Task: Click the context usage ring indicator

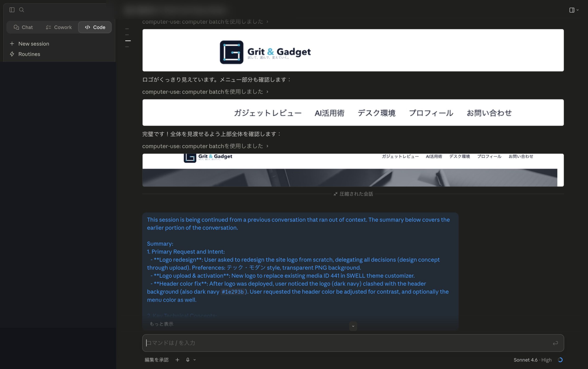Action: (560, 360)
